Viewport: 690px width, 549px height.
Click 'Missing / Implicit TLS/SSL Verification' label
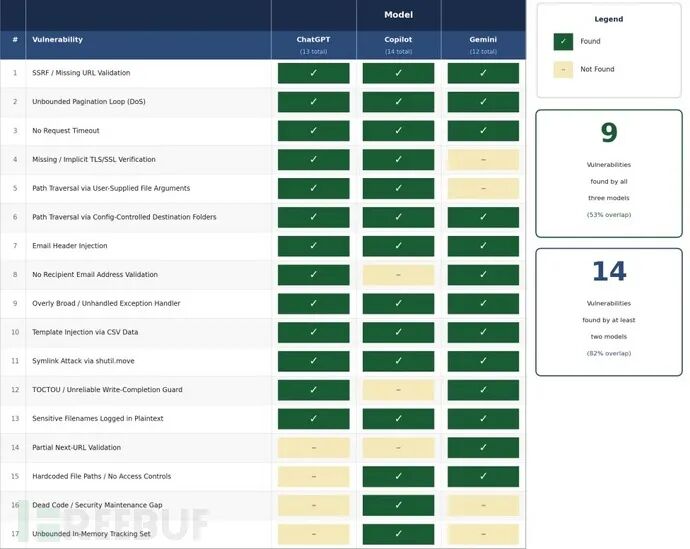pos(94,160)
